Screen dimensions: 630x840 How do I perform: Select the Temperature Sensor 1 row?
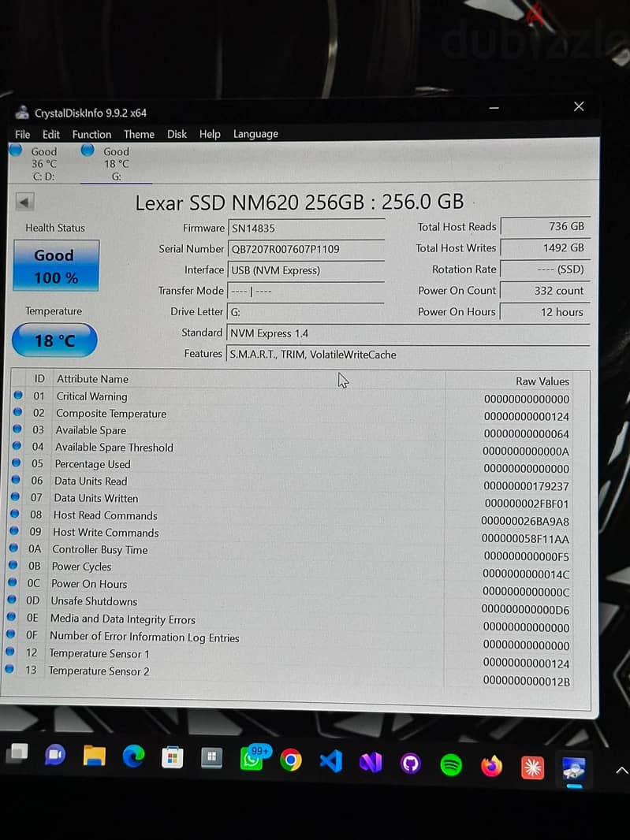pyautogui.click(x=293, y=658)
